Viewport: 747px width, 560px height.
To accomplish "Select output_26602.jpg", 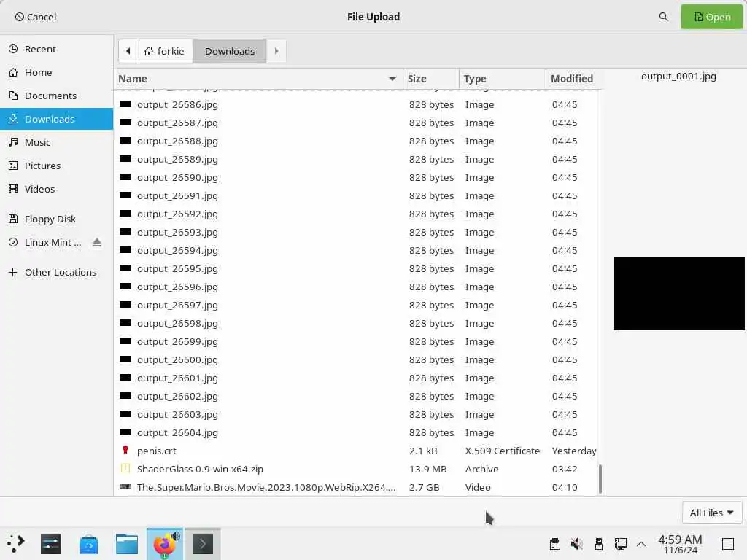I will [355, 397].
